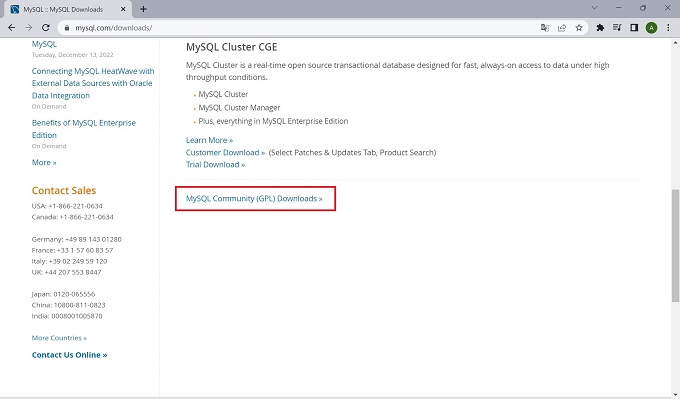Click the Germany phone number line

click(77, 239)
